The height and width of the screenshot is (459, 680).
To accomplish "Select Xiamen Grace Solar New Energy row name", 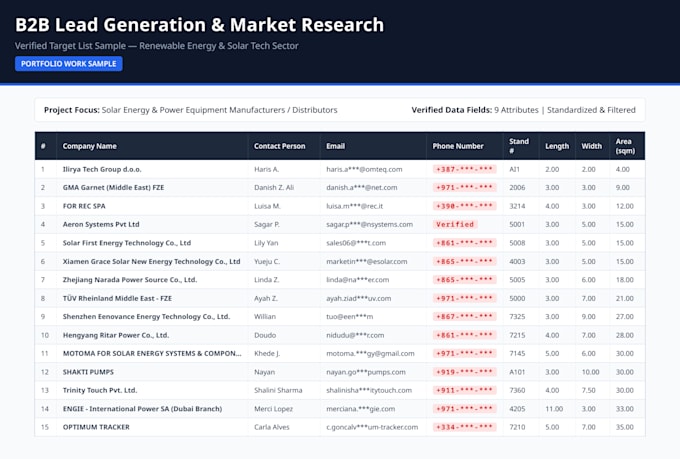I will pyautogui.click(x=151, y=262).
